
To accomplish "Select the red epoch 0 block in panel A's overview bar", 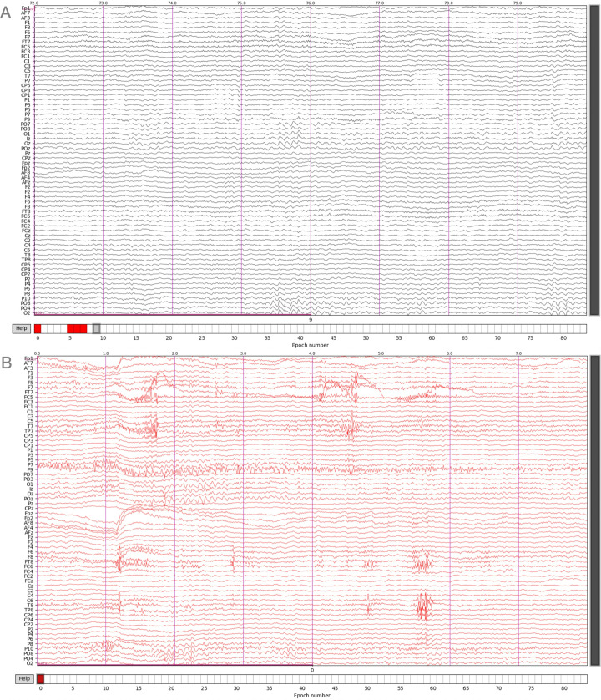I will [x=38, y=329].
